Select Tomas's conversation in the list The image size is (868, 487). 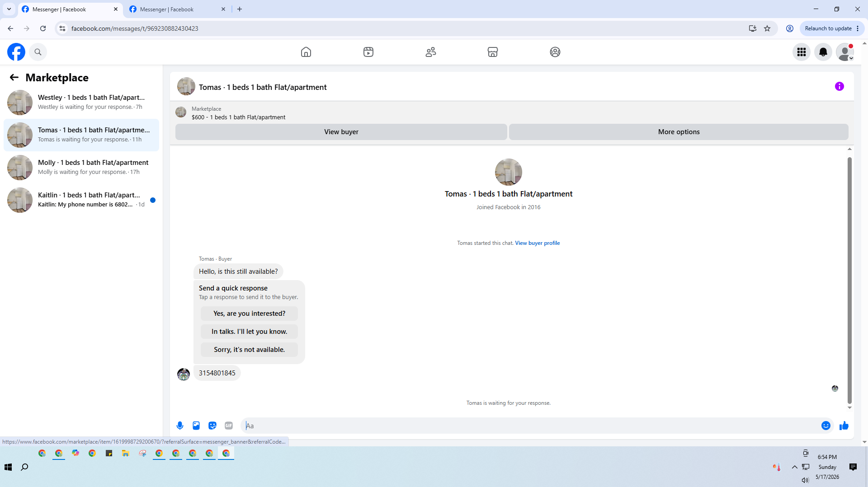[x=81, y=135]
